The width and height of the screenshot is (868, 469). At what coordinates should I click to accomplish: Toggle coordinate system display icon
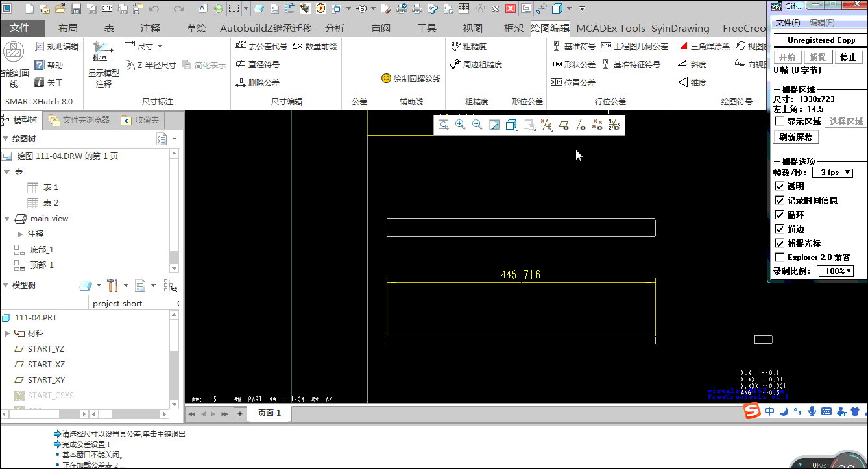click(614, 125)
